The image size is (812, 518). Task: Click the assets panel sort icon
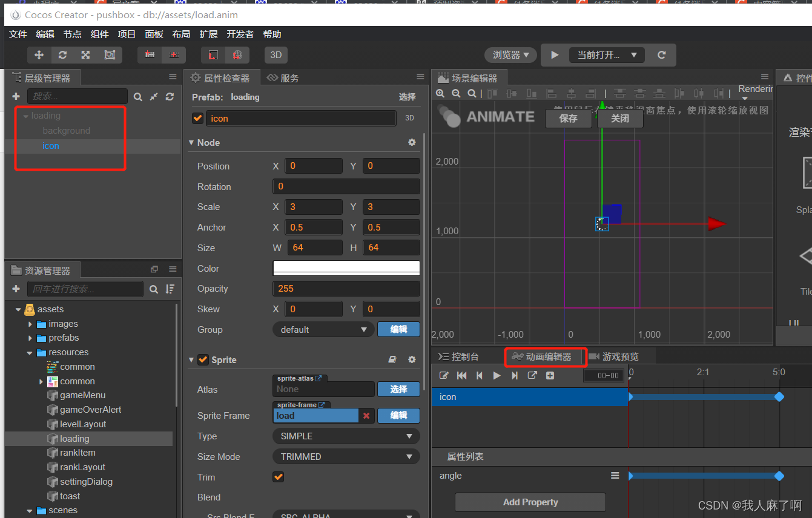[x=170, y=289]
